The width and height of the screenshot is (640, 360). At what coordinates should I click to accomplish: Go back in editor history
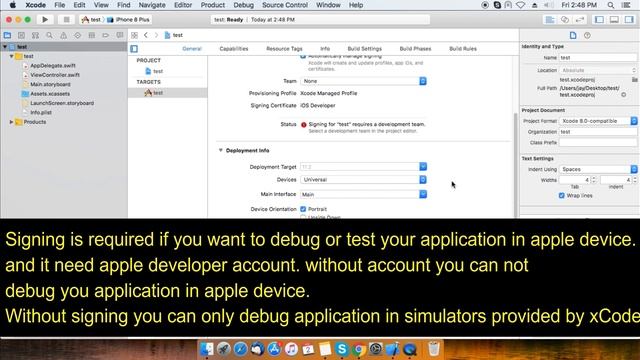click(x=146, y=36)
